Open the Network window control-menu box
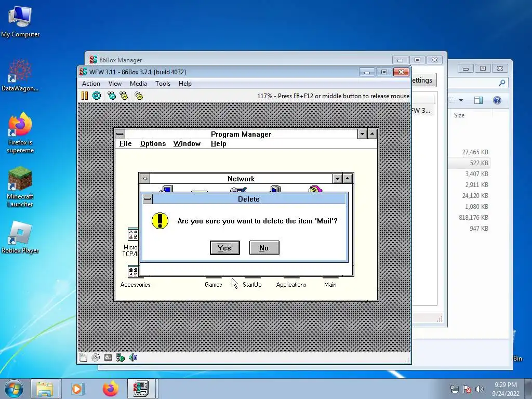Screen dimensions: 532x399 (145, 179)
